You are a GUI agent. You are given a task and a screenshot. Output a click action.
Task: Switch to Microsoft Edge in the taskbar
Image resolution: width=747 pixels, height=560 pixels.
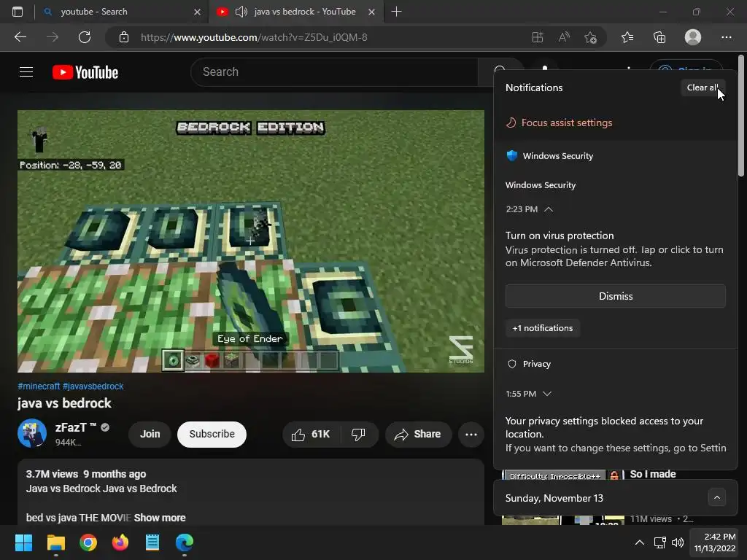pyautogui.click(x=185, y=542)
